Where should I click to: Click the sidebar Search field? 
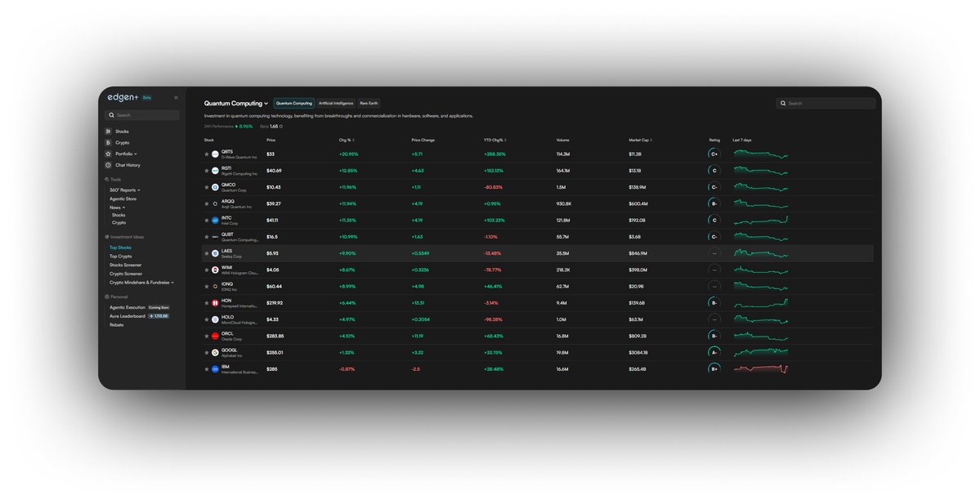pos(142,115)
